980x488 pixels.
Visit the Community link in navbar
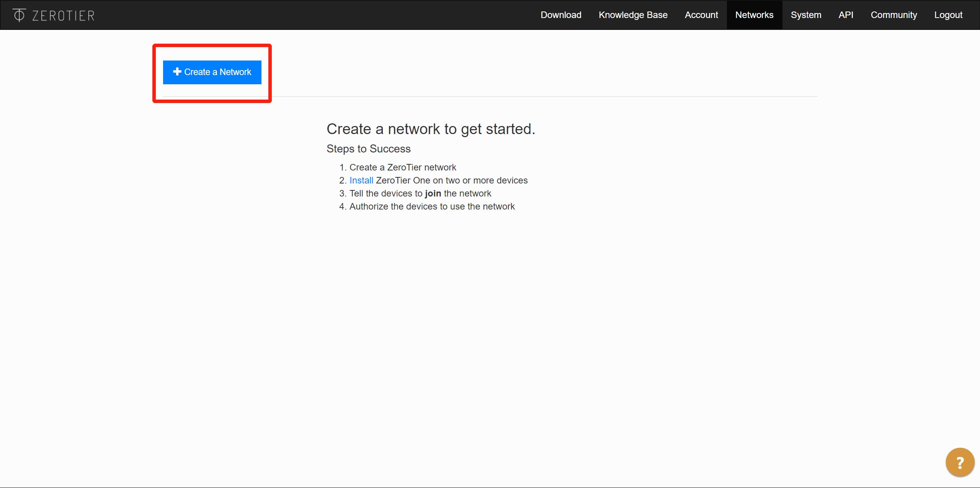click(893, 15)
